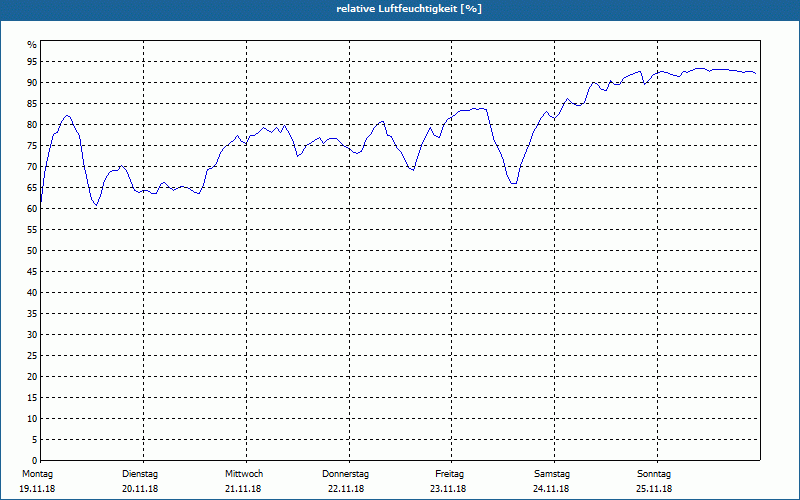800x500 pixels.
Task: Click the % unit label on y-axis
Action: pos(32,45)
